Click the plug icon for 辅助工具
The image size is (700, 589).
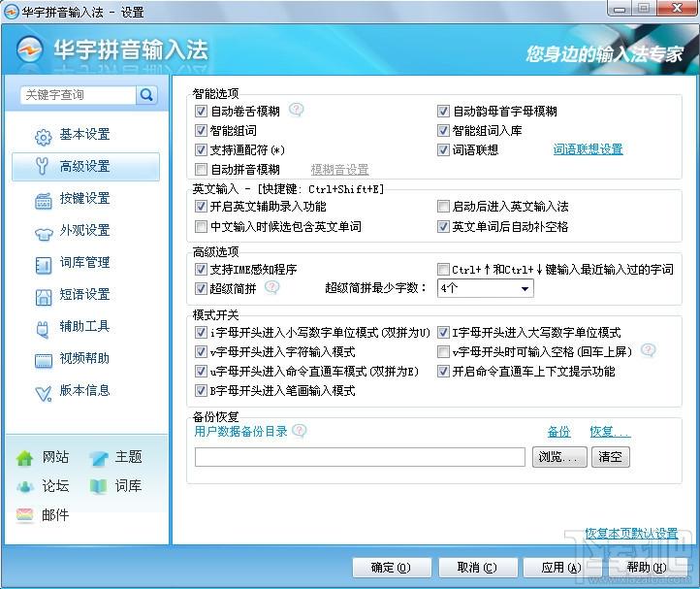pos(43,329)
